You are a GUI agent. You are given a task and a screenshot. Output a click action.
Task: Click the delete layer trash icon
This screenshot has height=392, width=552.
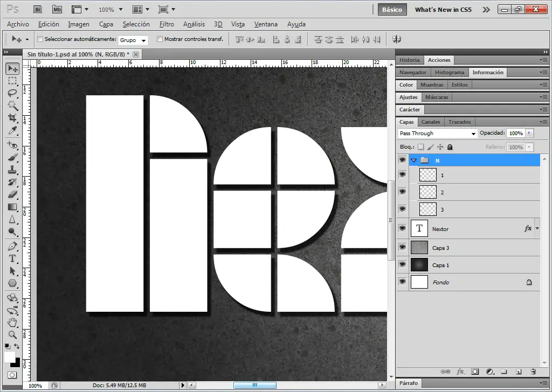533,372
